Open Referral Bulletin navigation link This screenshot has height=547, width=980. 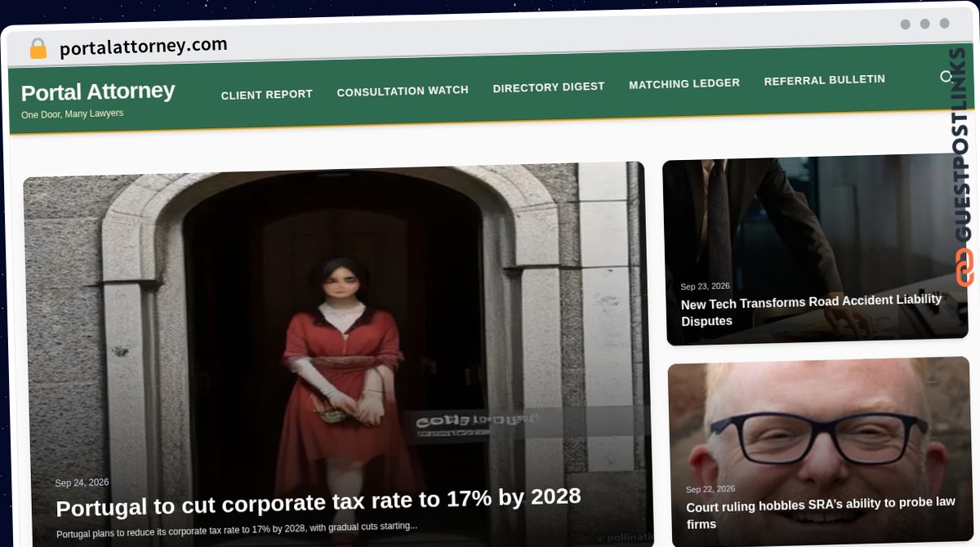click(x=825, y=80)
